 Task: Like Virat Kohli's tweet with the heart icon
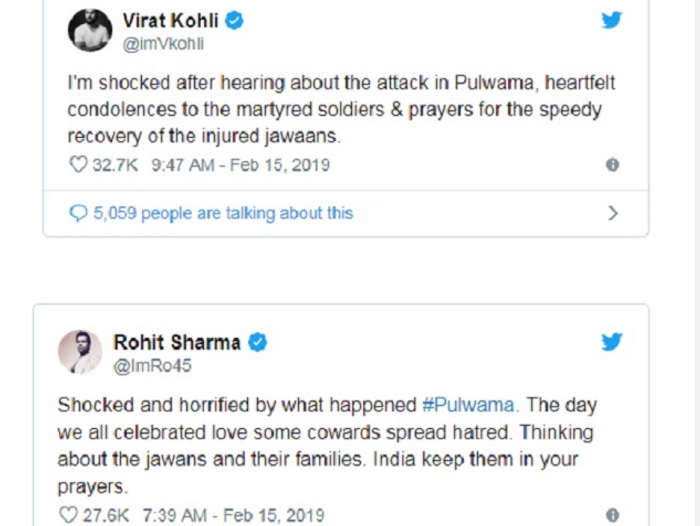(78, 164)
